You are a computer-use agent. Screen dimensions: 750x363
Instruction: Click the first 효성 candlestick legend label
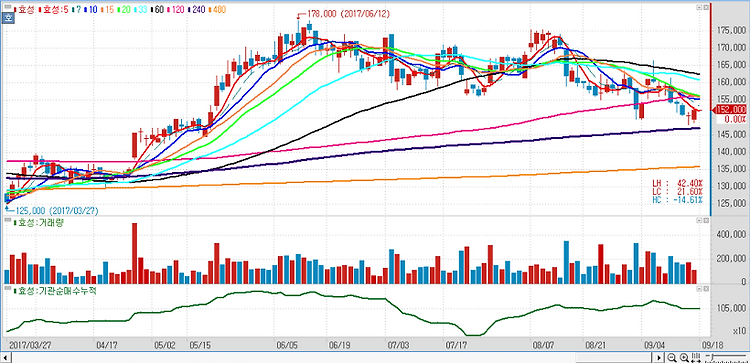(24, 10)
